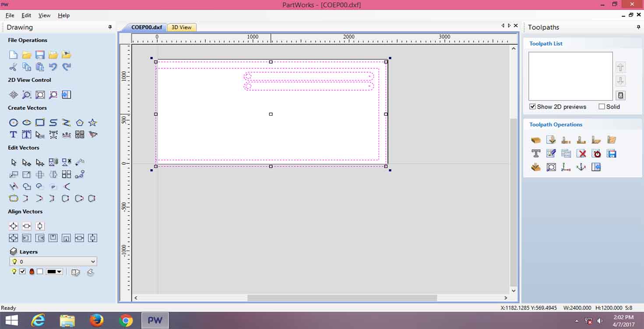The image size is (644, 329).
Task: Click the layer visibility lightbulb icon
Action: (x=14, y=272)
